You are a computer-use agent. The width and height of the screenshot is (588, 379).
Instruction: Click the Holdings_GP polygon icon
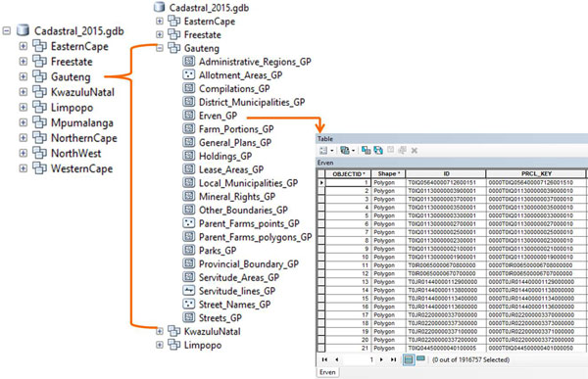[188, 156]
